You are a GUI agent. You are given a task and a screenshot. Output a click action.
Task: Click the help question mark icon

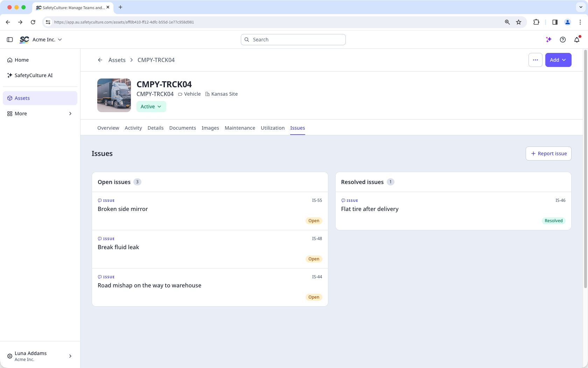(563, 40)
